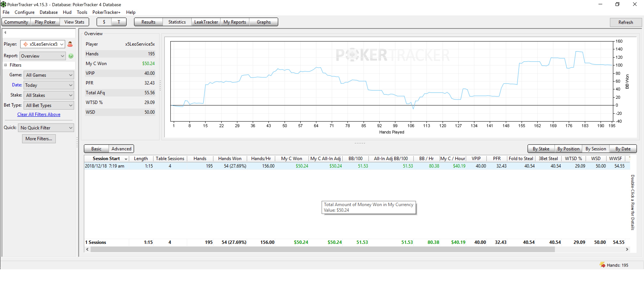The width and height of the screenshot is (644, 291).
Task: Open the LeakTracker tab
Action: [x=206, y=22]
